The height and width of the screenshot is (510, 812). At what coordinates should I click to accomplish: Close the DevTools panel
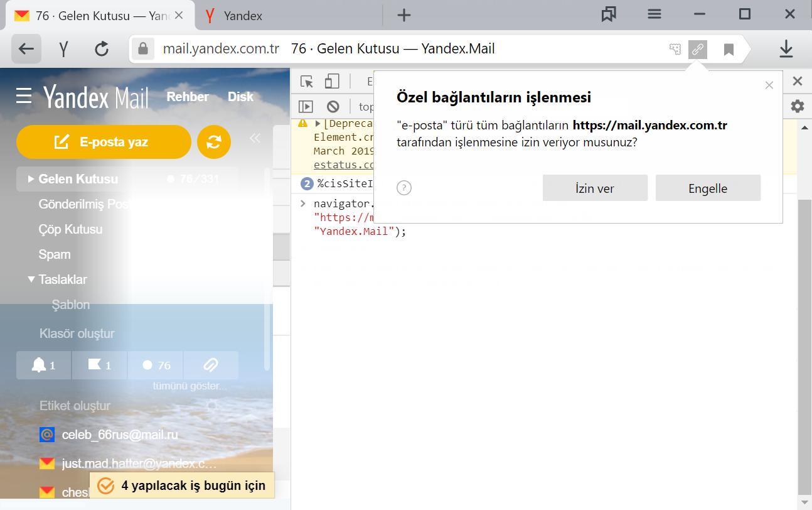pos(798,81)
